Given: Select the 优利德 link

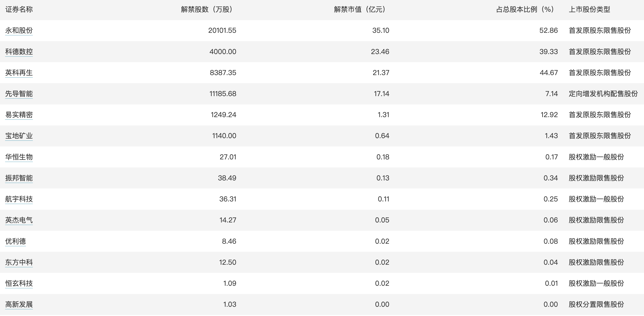Looking at the screenshot, I should point(15,241).
